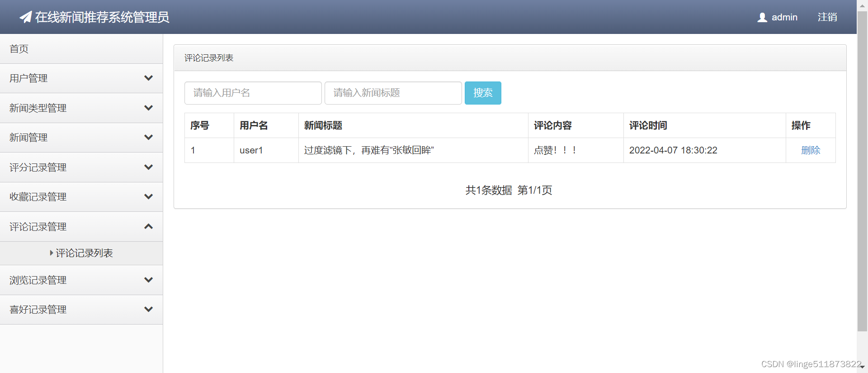This screenshot has height=373, width=868.
Task: Click the paper plane logo icon
Action: click(x=26, y=17)
